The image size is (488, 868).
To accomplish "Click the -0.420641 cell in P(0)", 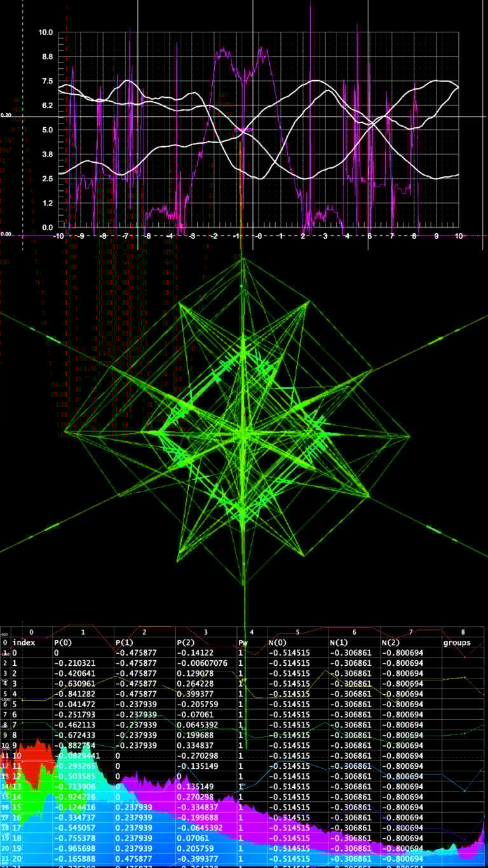I will pos(74,673).
